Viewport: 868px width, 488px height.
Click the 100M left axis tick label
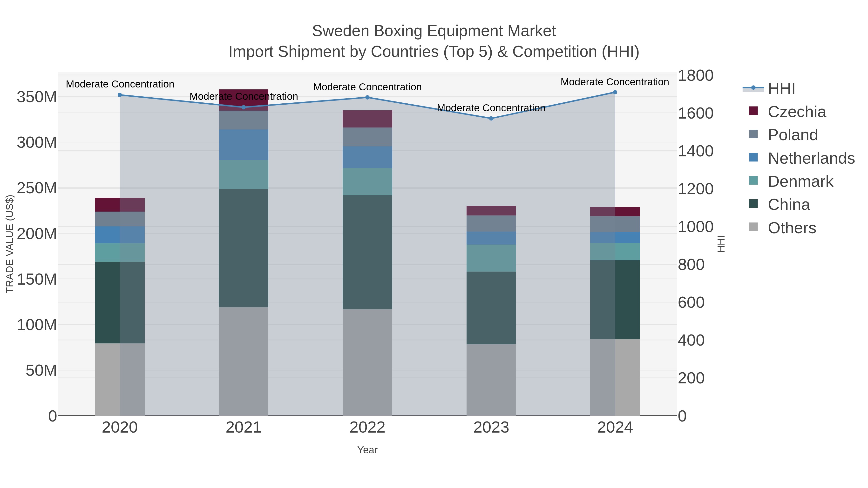[x=37, y=325]
